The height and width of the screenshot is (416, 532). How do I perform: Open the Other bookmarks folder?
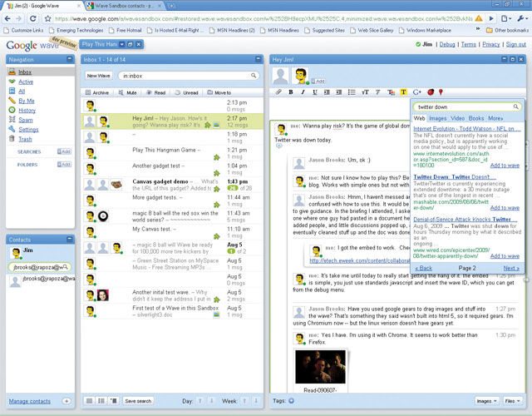pos(507,30)
